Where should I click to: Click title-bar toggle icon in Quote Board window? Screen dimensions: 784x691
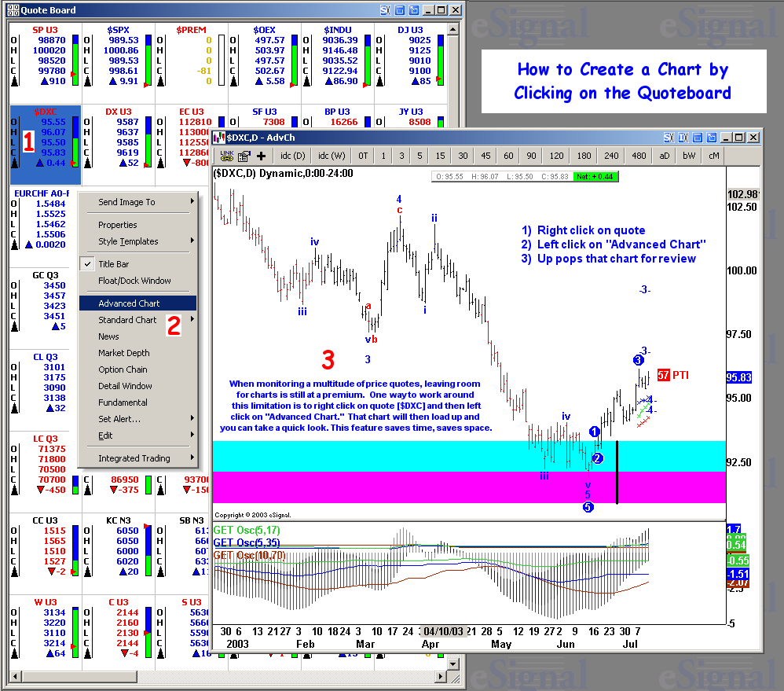coord(400,10)
